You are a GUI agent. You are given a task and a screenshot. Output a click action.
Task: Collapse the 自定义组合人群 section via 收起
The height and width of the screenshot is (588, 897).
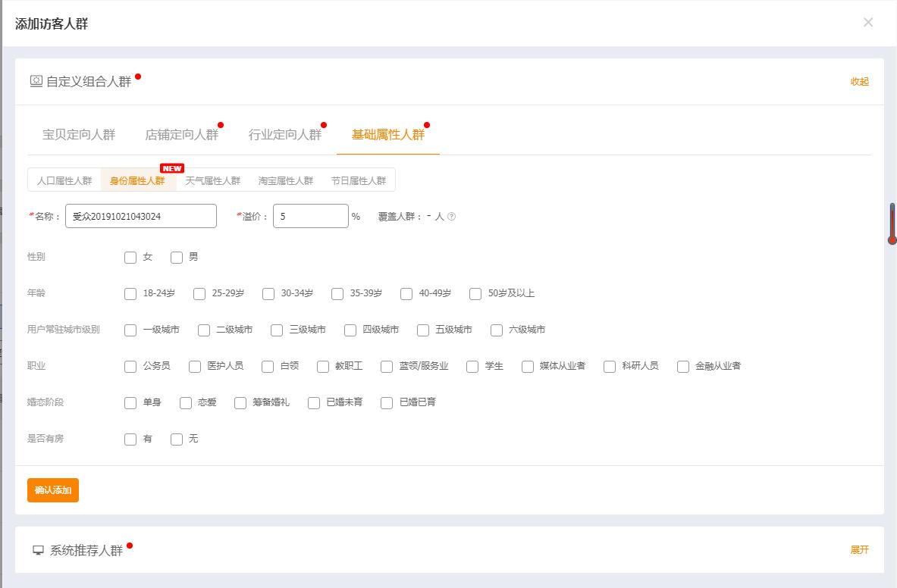[x=859, y=82]
